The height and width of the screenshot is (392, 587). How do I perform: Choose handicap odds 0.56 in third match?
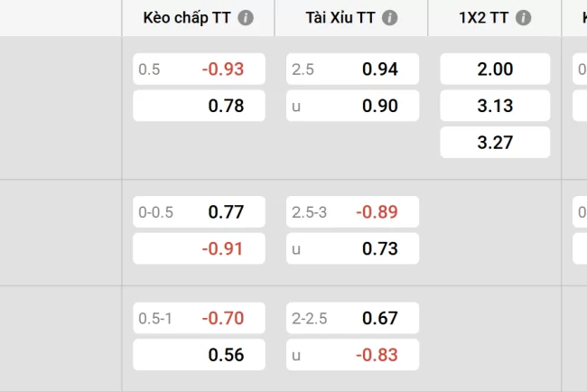(x=200, y=354)
